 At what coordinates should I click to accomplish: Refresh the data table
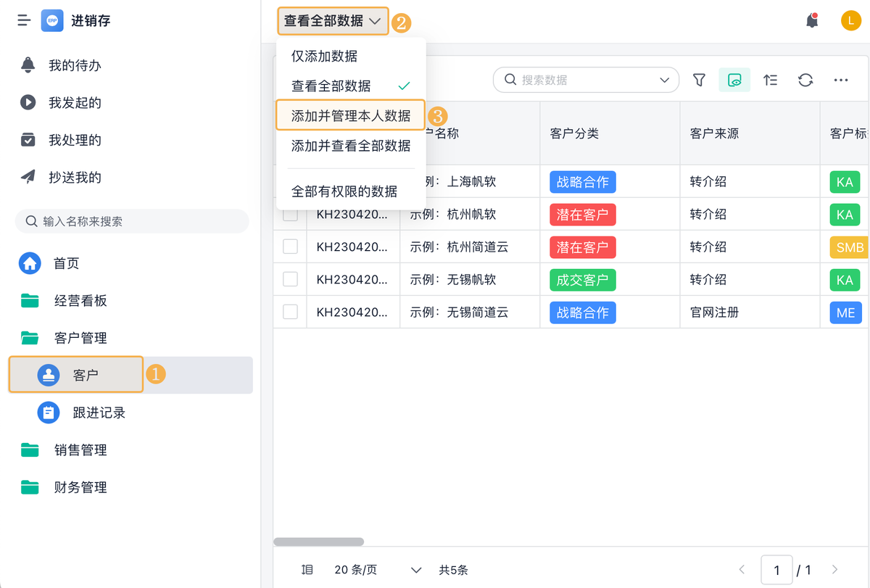(x=805, y=80)
